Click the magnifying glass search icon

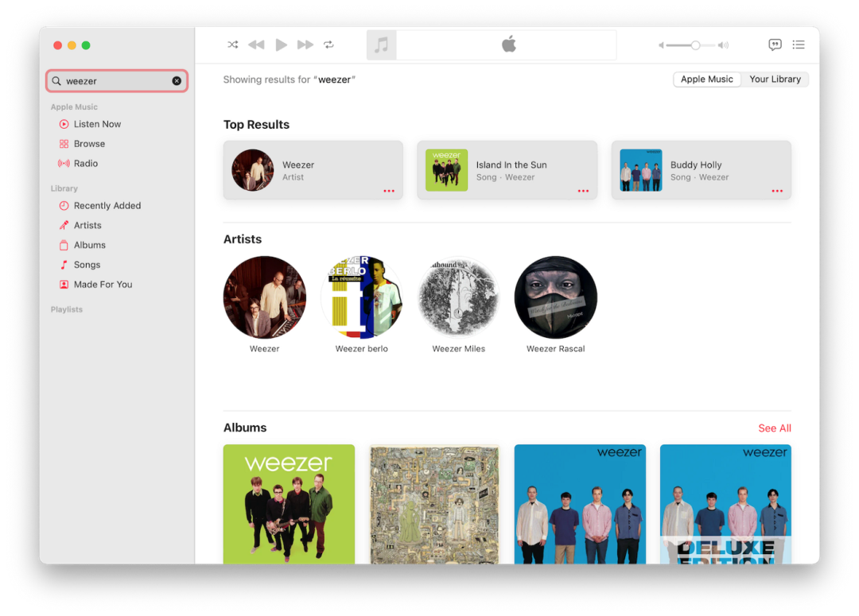[56, 81]
